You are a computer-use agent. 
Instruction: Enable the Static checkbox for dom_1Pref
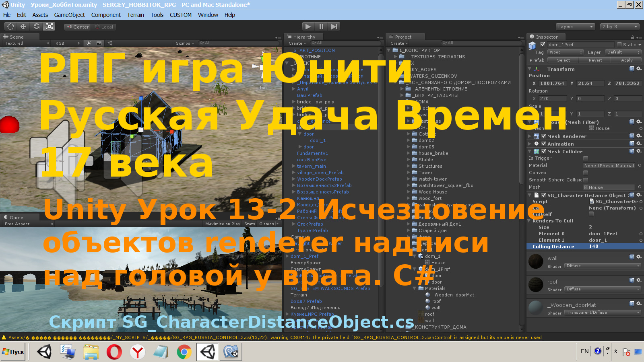pyautogui.click(x=620, y=45)
